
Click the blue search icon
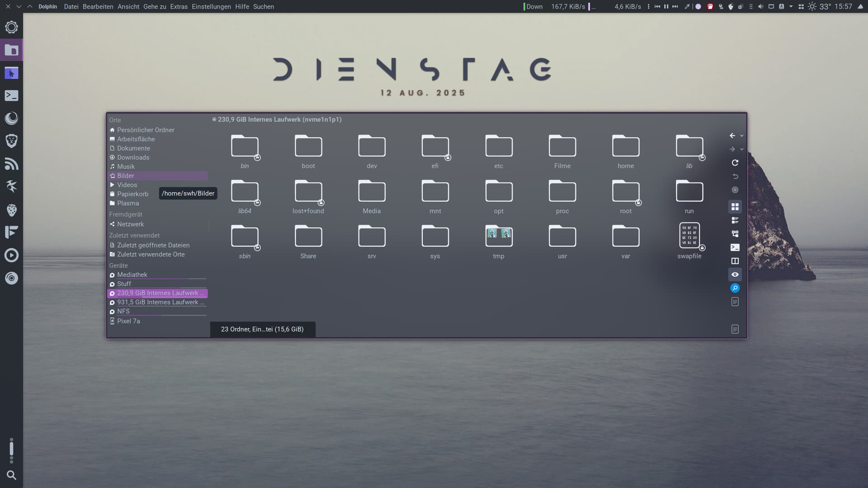pos(735,288)
